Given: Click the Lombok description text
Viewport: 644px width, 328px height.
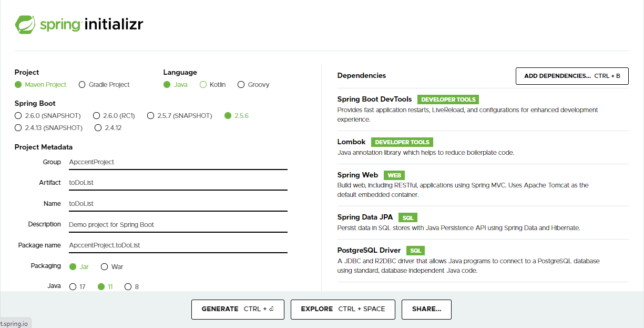Looking at the screenshot, I should 426,153.
